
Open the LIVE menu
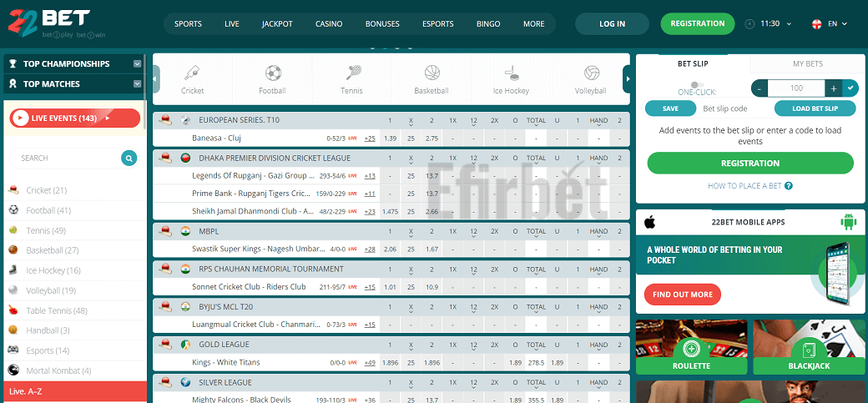[x=232, y=24]
